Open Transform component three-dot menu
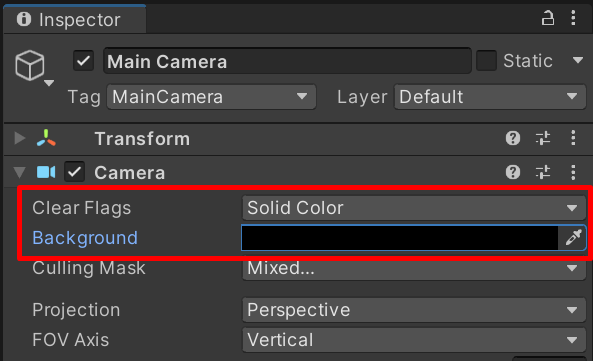Image resolution: width=593 pixels, height=361 pixels. [x=573, y=138]
